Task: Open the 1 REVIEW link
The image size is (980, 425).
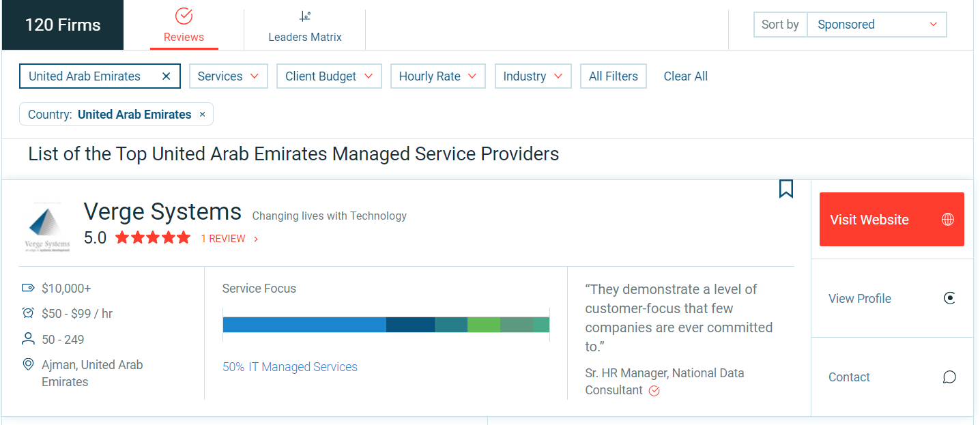Action: pos(229,239)
